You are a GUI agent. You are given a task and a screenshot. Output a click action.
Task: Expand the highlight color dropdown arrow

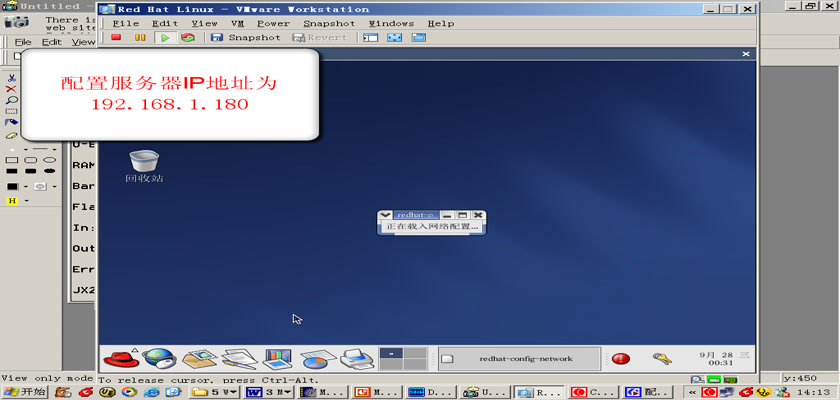pyautogui.click(x=26, y=201)
